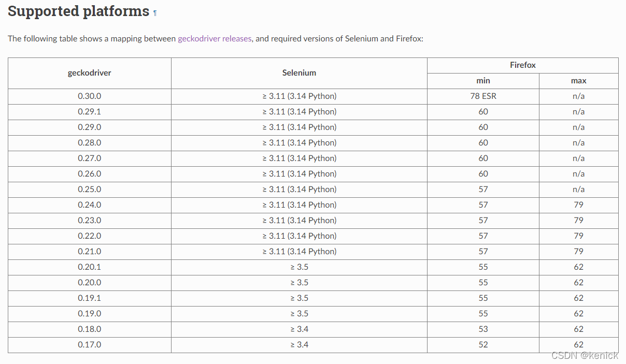Click max n/a in the 0.25.0 row

tap(579, 190)
